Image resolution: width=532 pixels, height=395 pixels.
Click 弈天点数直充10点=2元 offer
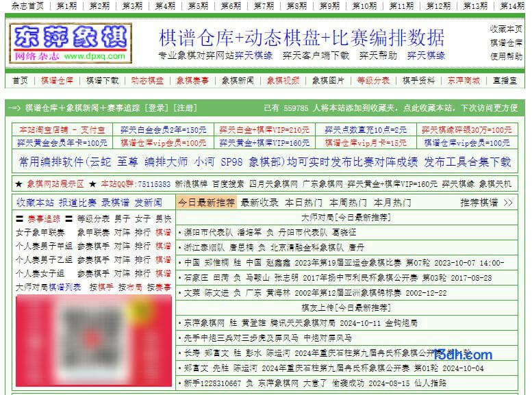point(366,129)
